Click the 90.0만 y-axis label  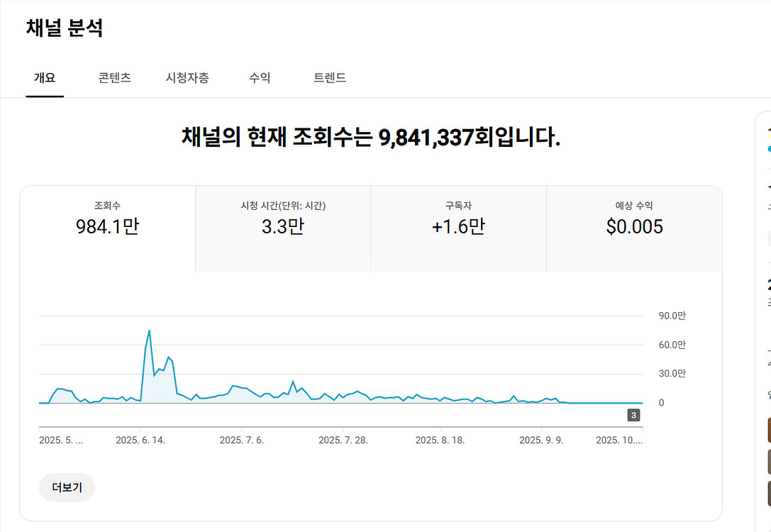click(672, 316)
